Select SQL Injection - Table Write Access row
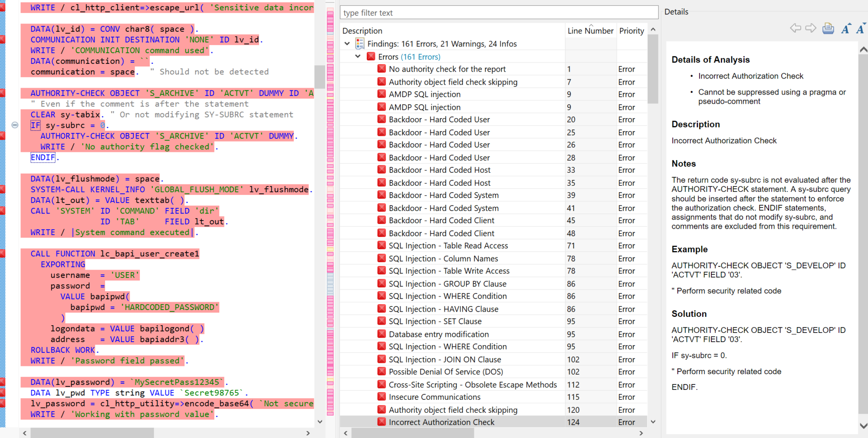Screen dimensions: 868x438 (493, 271)
